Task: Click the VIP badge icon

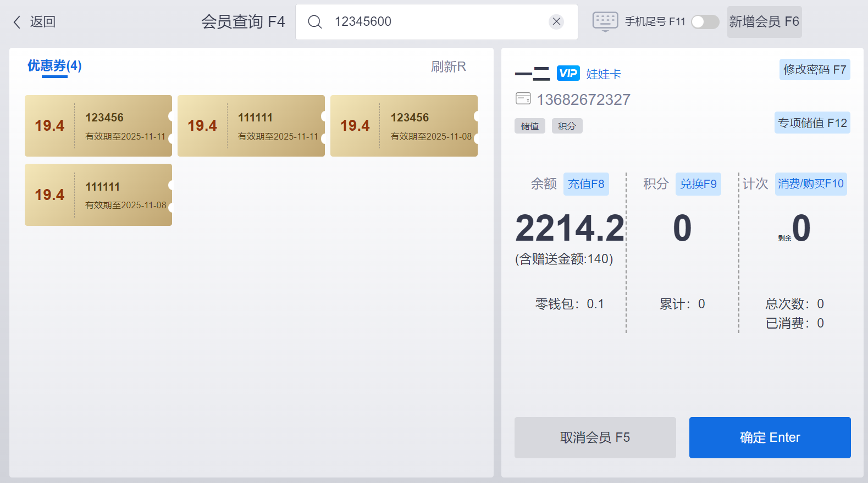Action: pyautogui.click(x=568, y=73)
